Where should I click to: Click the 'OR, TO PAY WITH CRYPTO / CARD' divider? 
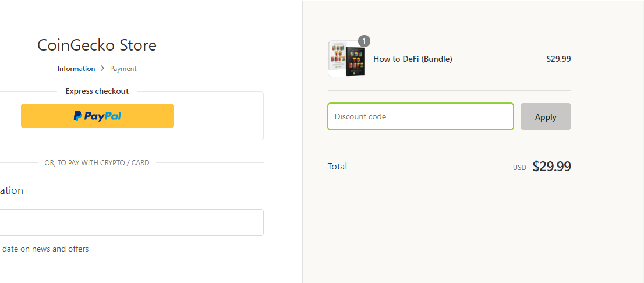(97, 163)
